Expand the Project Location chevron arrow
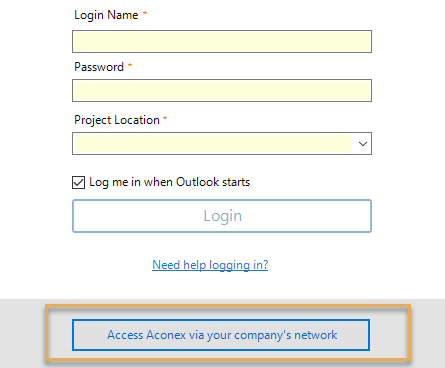The image size is (445, 368). [x=363, y=144]
